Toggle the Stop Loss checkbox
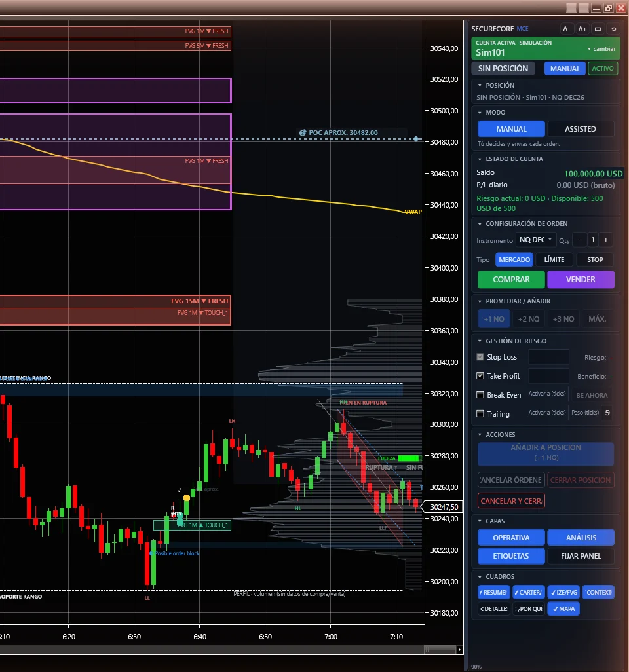This screenshot has width=629, height=672. tap(480, 357)
